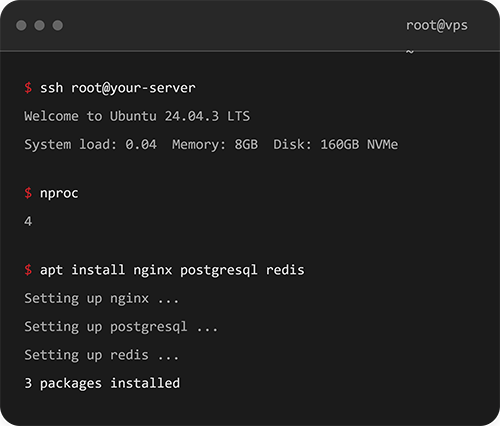This screenshot has height=426, width=500.
Task: Click the 'System load: 0.04' value
Action: tap(90, 145)
